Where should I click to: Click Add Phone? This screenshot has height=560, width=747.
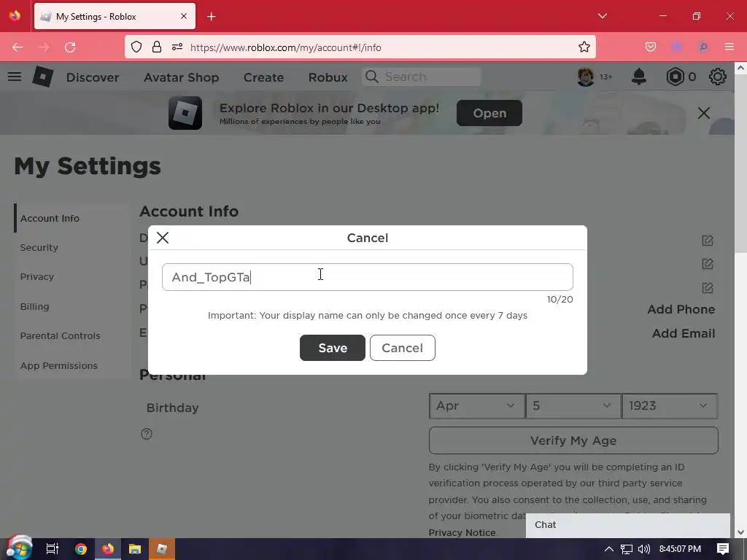click(681, 309)
